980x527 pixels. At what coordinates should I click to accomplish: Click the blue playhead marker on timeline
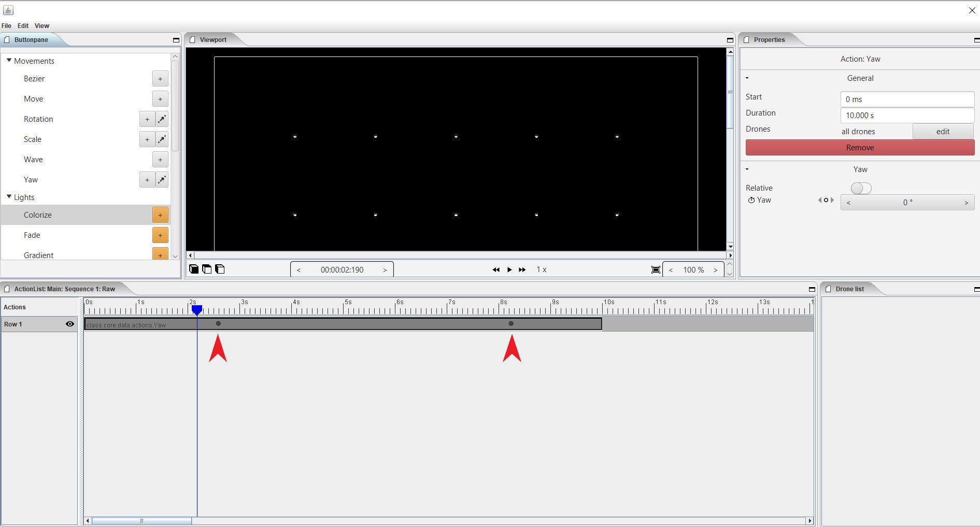point(197,310)
